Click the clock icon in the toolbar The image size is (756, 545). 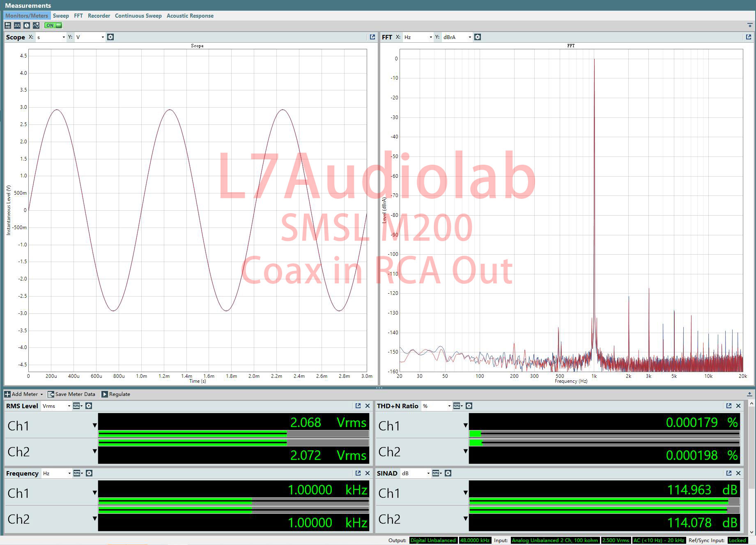(x=27, y=25)
